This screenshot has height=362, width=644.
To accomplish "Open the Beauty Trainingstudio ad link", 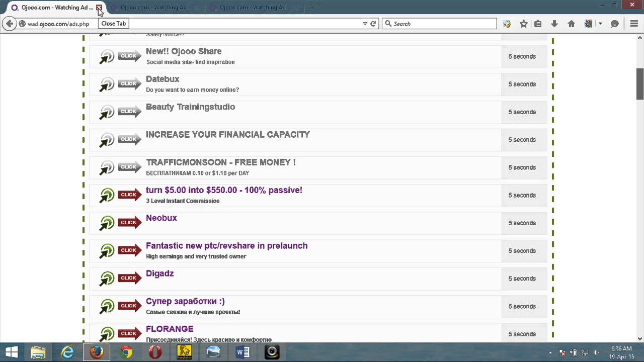I will point(190,107).
